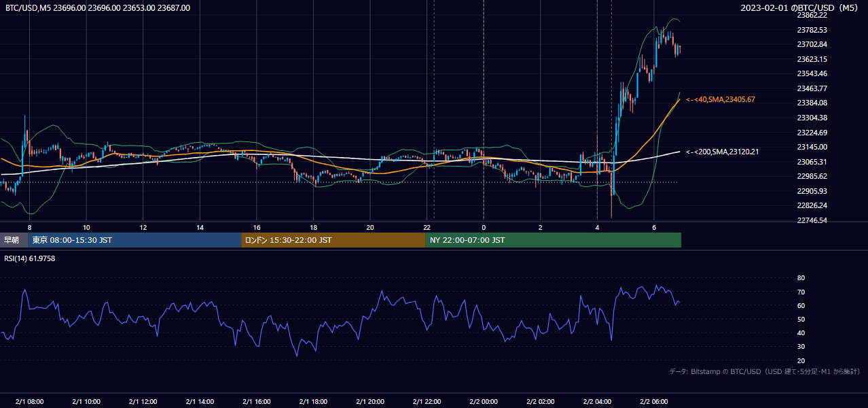The height and width of the screenshot is (408, 868).
Task: Click the 2/2 00:00 time label
Action: 484,401
